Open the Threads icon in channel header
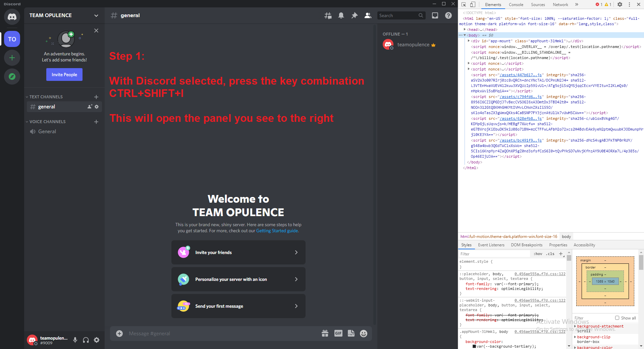Viewport: 644px width, 349px height. coord(328,15)
